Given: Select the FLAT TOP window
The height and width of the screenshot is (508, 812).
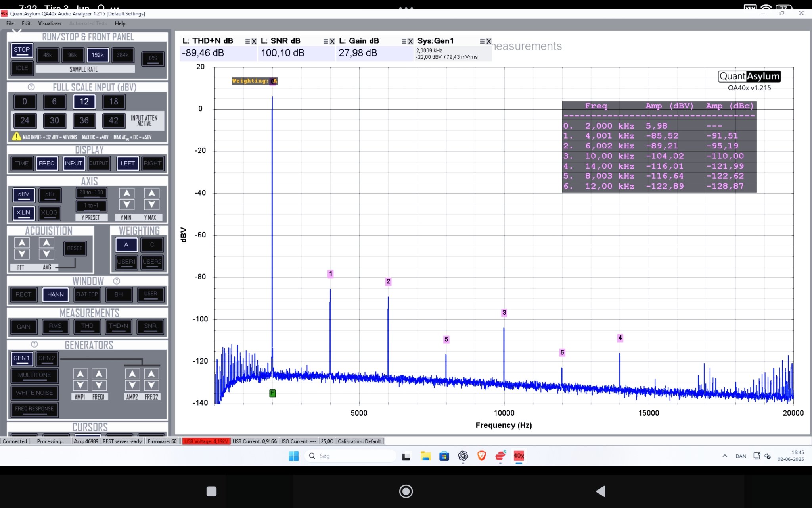Looking at the screenshot, I should pyautogui.click(x=87, y=294).
